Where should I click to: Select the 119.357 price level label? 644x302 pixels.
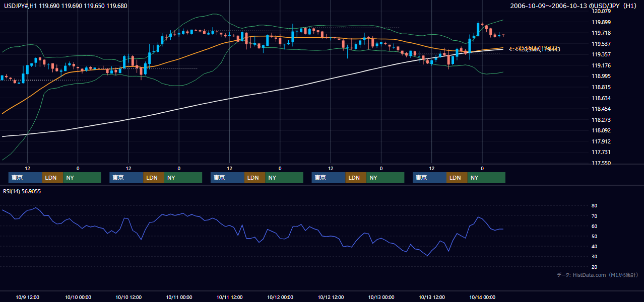pos(601,54)
